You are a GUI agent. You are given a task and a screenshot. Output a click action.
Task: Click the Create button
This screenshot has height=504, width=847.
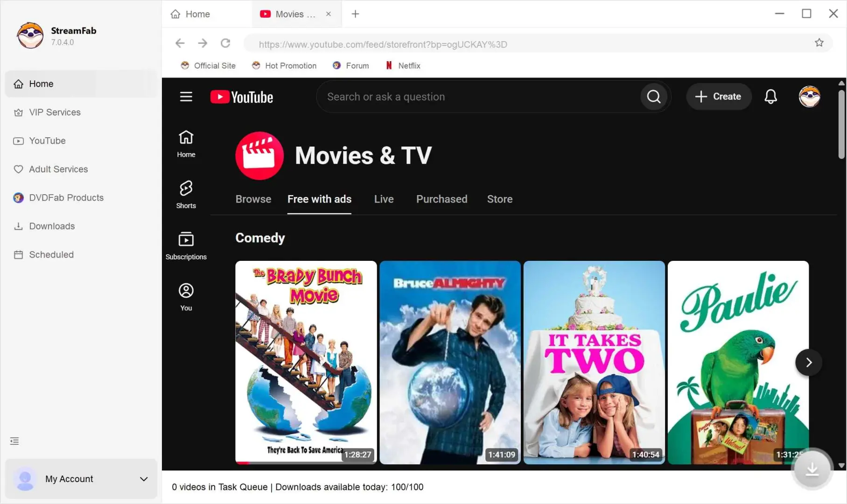718,97
